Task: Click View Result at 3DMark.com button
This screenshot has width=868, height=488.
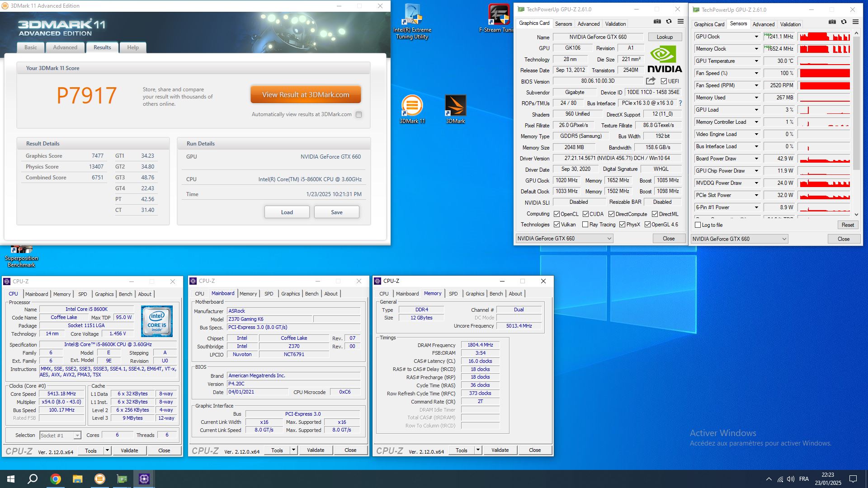Action: point(306,95)
